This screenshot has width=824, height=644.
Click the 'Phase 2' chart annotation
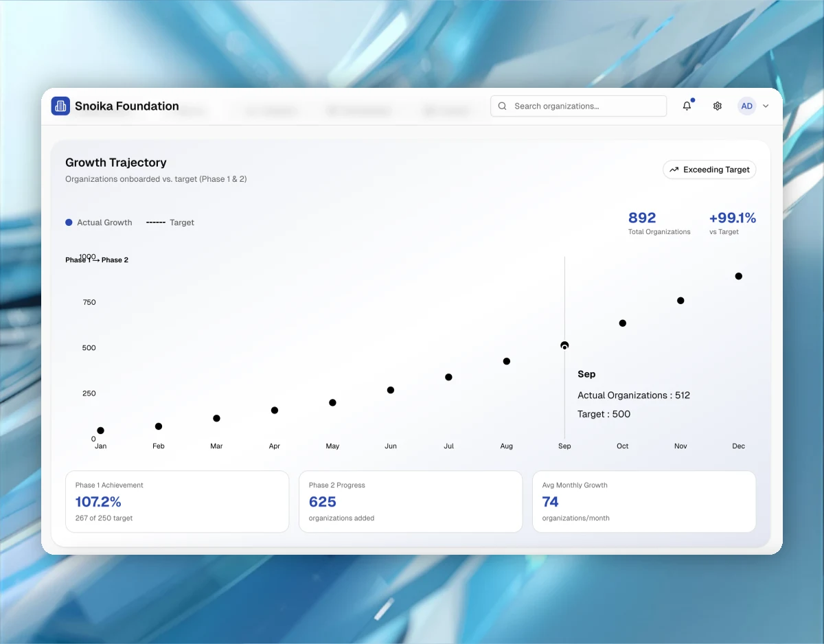click(115, 260)
